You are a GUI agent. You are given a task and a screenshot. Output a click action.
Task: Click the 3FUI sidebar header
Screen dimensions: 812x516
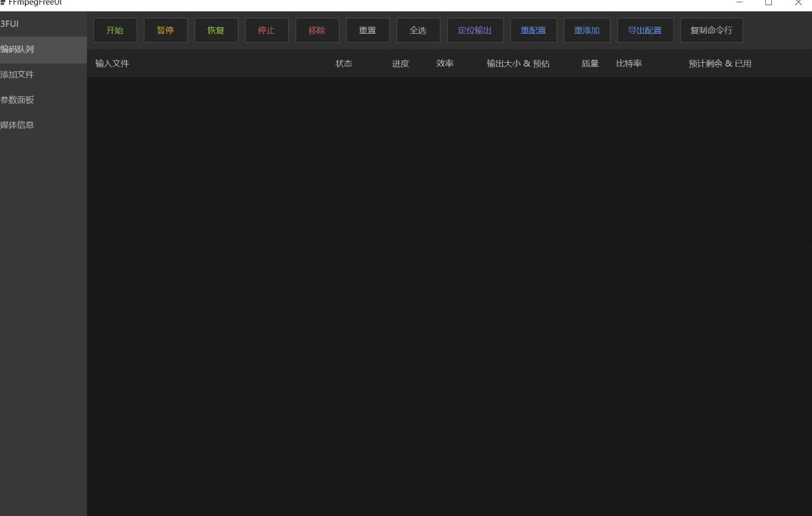point(9,24)
